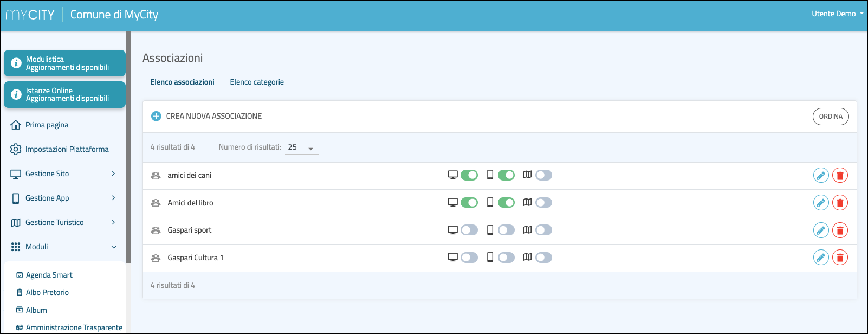Viewport: 868px width, 334px height.
Task: Click the plus icon to create new association
Action: 156,116
